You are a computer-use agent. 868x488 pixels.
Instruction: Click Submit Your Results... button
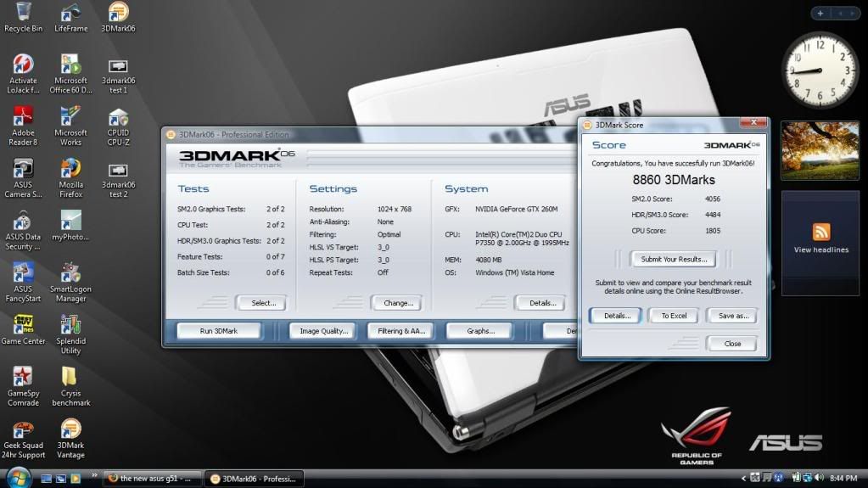point(674,259)
